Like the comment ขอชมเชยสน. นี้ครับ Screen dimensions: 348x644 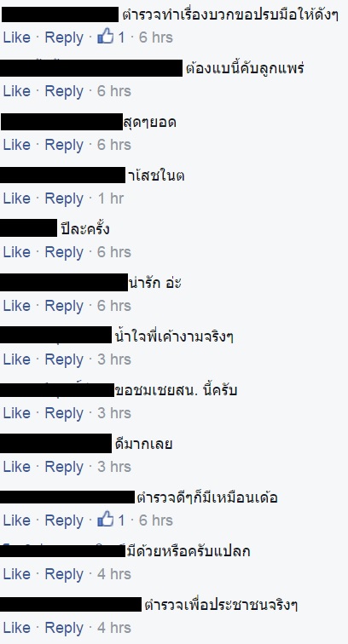click(17, 413)
